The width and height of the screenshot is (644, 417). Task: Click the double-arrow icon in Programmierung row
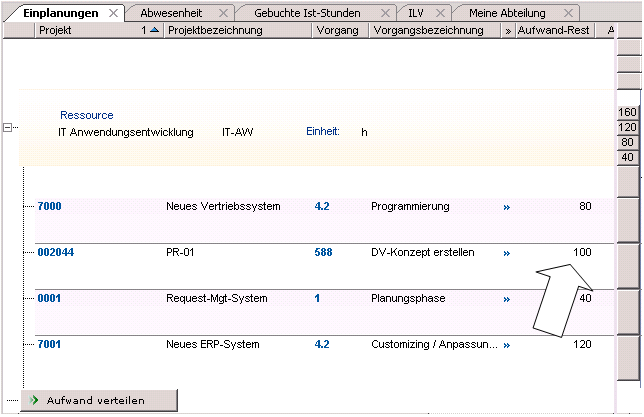506,207
